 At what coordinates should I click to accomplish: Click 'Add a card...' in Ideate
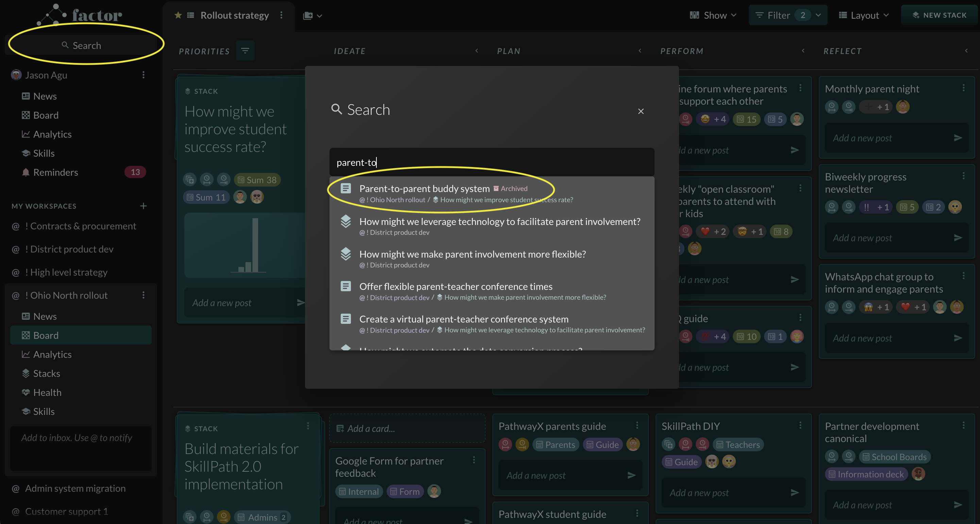coord(407,429)
